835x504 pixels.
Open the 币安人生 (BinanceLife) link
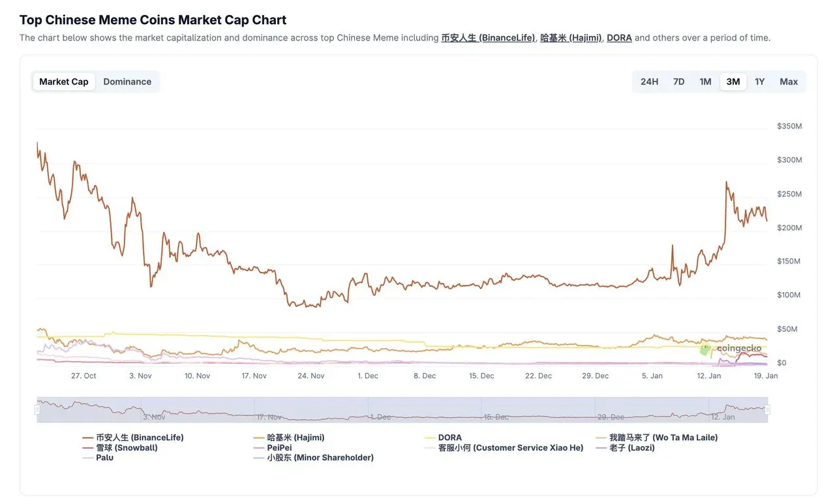pyautogui.click(x=489, y=37)
